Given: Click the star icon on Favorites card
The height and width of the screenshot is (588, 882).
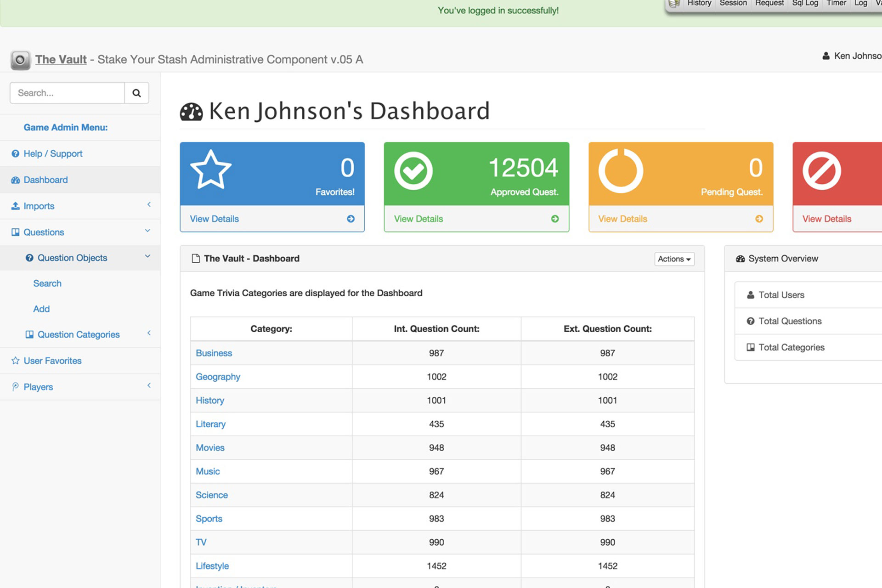Looking at the screenshot, I should coord(211,171).
